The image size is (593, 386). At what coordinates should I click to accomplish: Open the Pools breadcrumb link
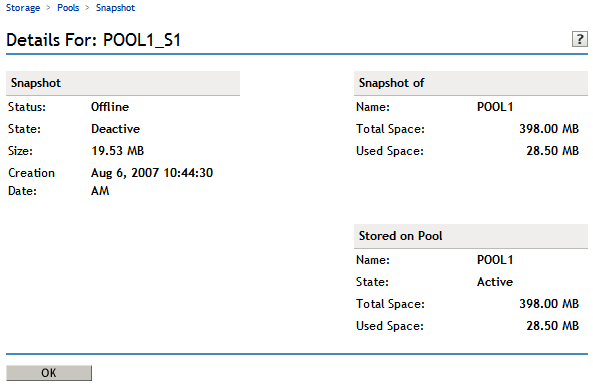click(x=68, y=8)
